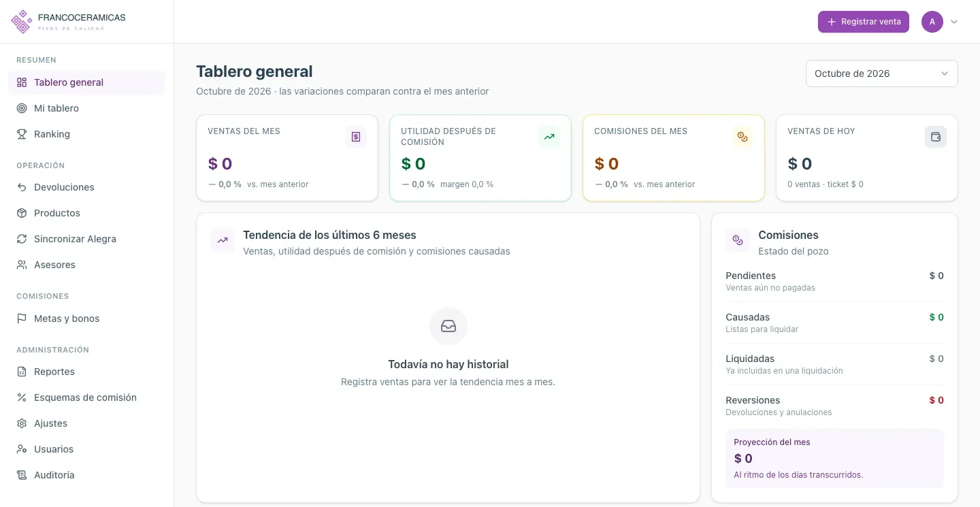Click the Utilidad después de comisión trend icon
This screenshot has width=980, height=507.
549,137
